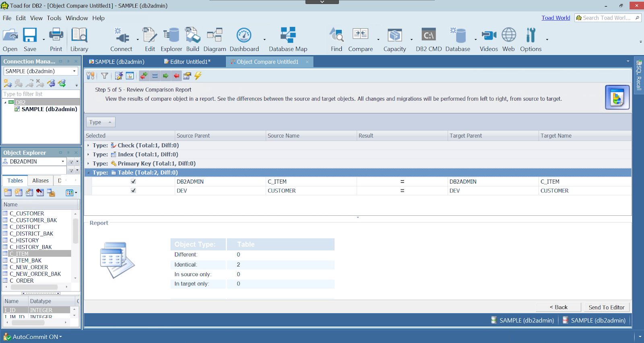Screen dimensions: 644x343
Task: Switch to the Editor Untitled1 tab
Action: click(x=187, y=62)
